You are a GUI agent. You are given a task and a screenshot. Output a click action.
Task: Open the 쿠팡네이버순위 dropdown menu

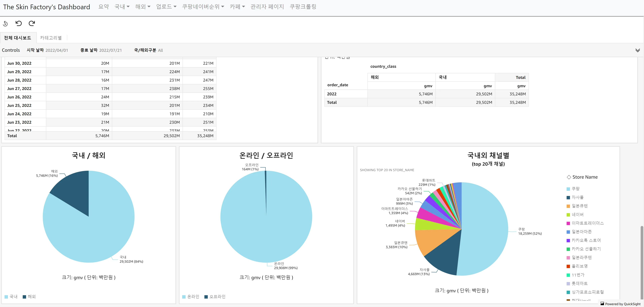point(203,7)
